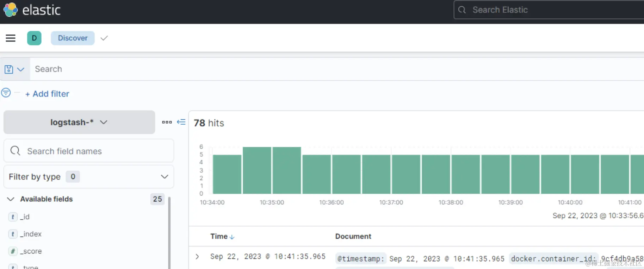Screen dimensions: 644x269
Task: Select the _index field in list
Action: point(31,234)
